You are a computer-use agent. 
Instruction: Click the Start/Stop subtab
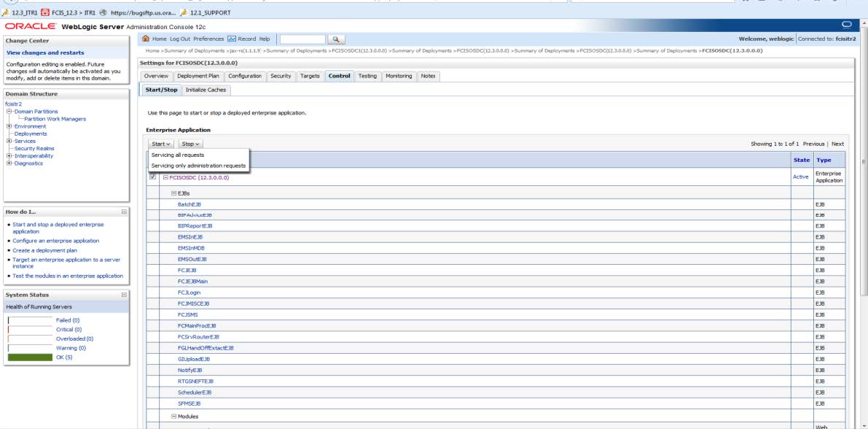160,90
